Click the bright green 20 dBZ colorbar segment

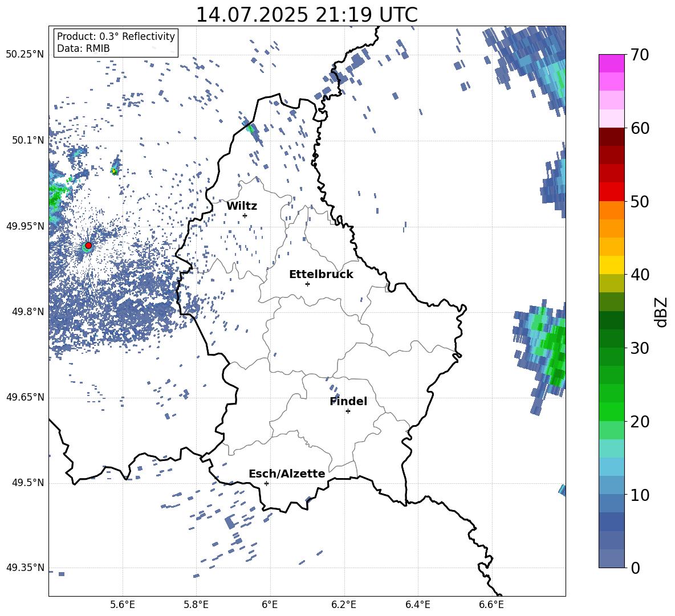pyautogui.click(x=611, y=411)
